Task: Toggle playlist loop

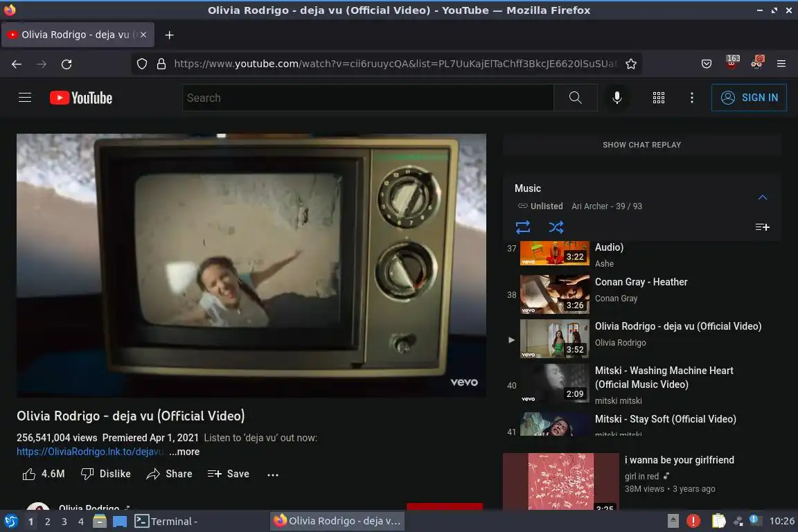Action: pyautogui.click(x=523, y=227)
